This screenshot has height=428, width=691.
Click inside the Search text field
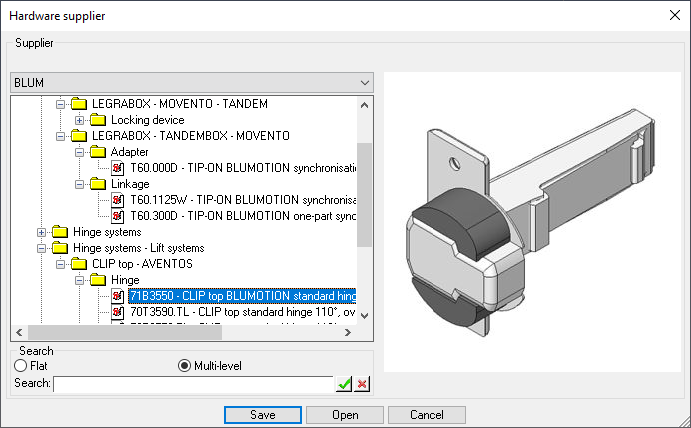192,384
